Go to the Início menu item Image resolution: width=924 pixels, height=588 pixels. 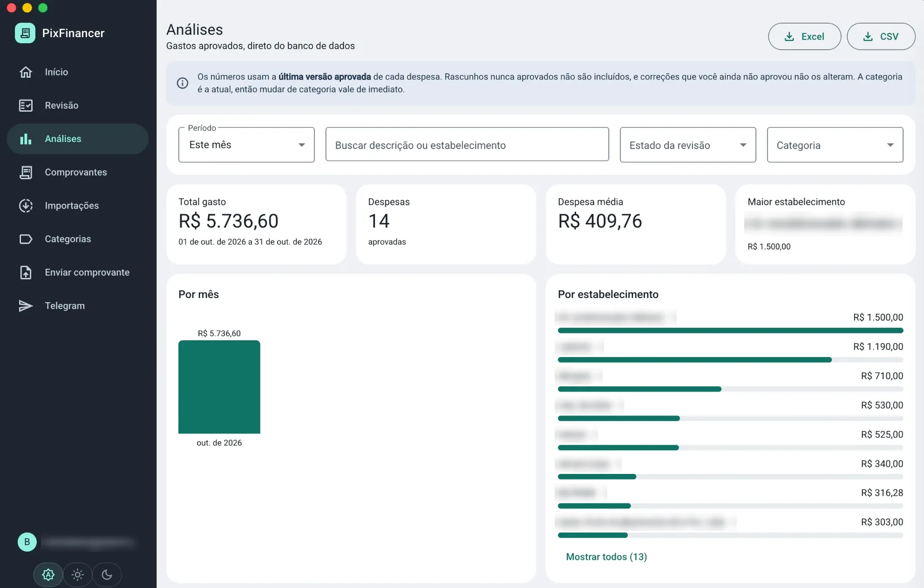pos(77,72)
